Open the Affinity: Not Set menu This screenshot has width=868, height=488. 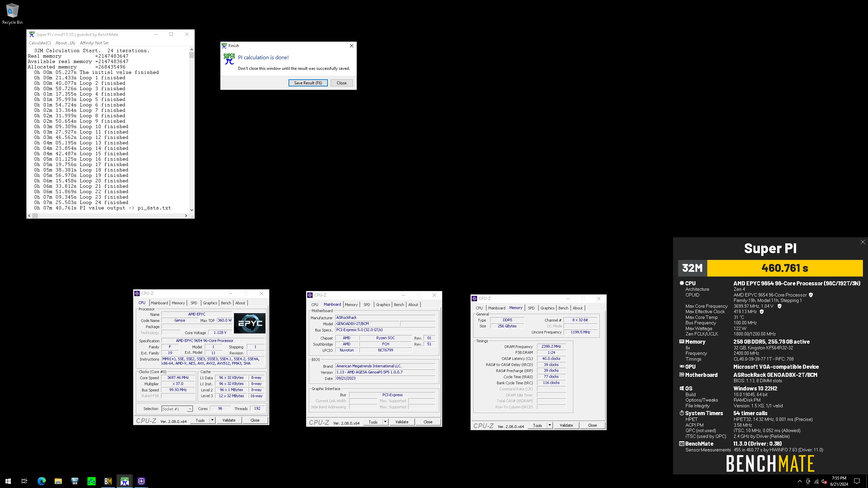click(x=94, y=43)
